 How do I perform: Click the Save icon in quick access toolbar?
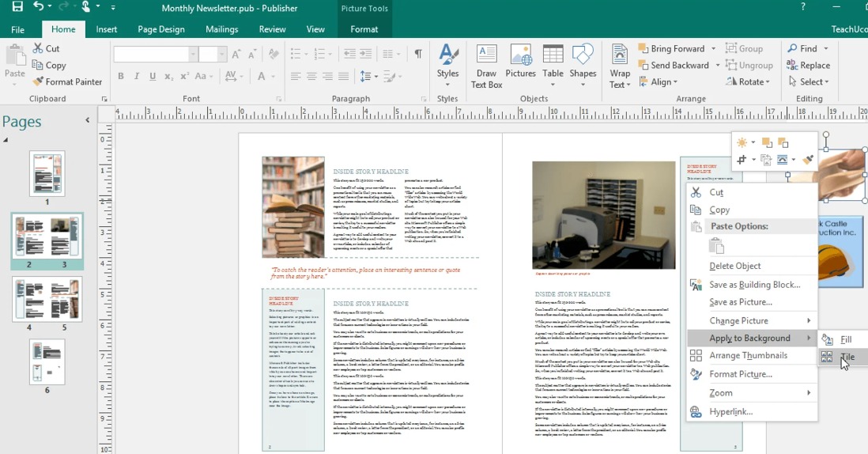[x=17, y=7]
